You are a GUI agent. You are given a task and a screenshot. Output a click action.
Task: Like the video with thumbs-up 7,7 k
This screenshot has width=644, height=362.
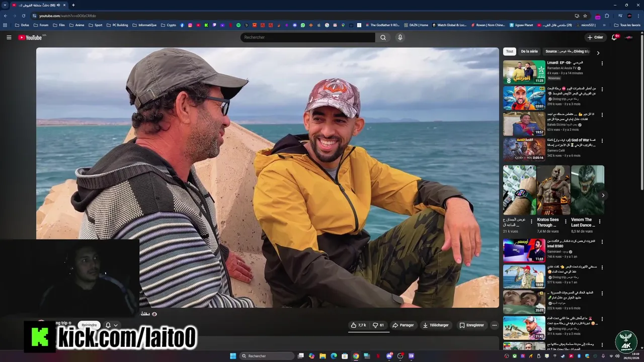tap(358, 325)
